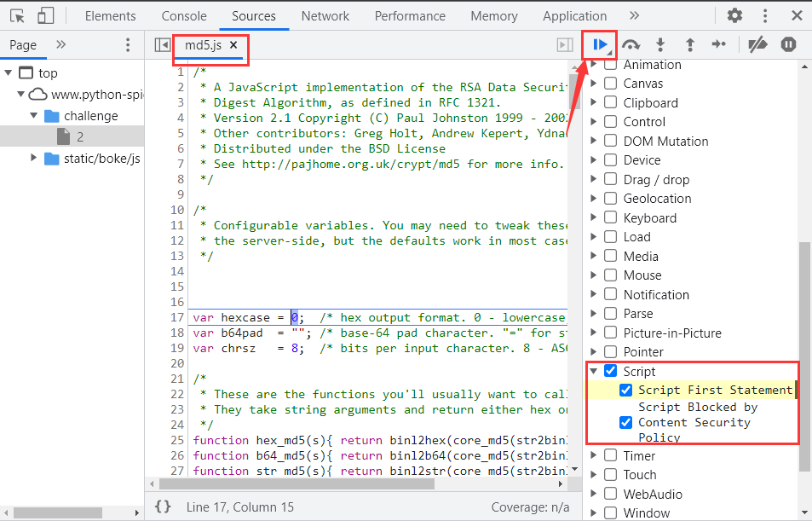Toggle pause on exceptions icon
The height and width of the screenshot is (521, 812).
click(788, 45)
